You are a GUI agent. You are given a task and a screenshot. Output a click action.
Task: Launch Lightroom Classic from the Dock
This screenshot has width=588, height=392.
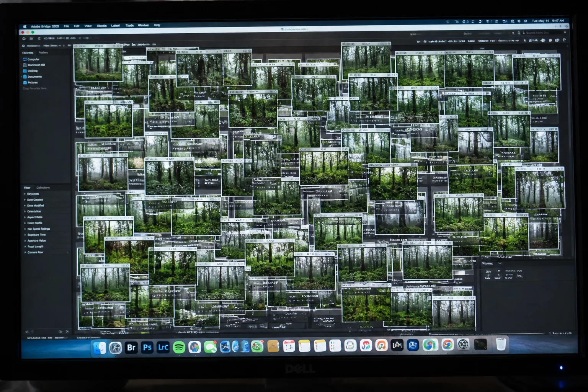point(163,347)
